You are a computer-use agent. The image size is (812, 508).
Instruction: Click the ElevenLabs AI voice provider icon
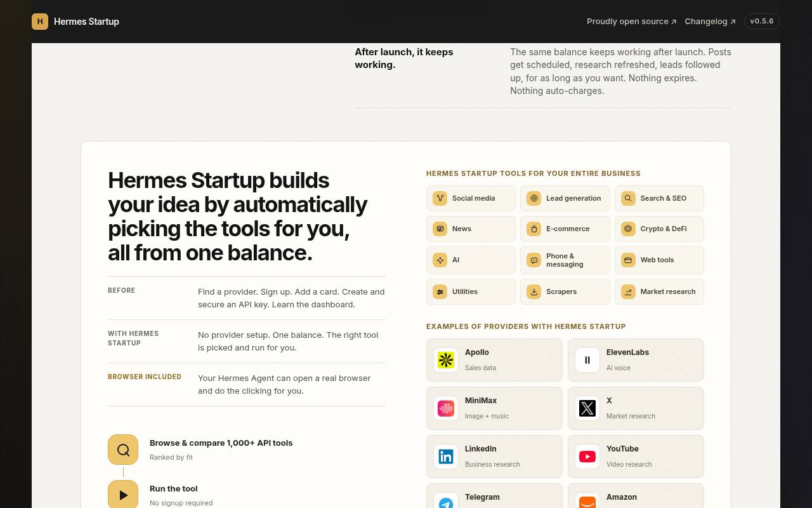pos(587,360)
